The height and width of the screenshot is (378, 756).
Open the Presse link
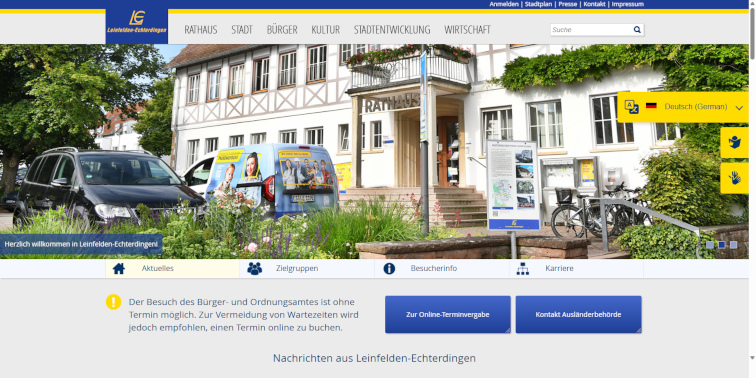pos(567,4)
